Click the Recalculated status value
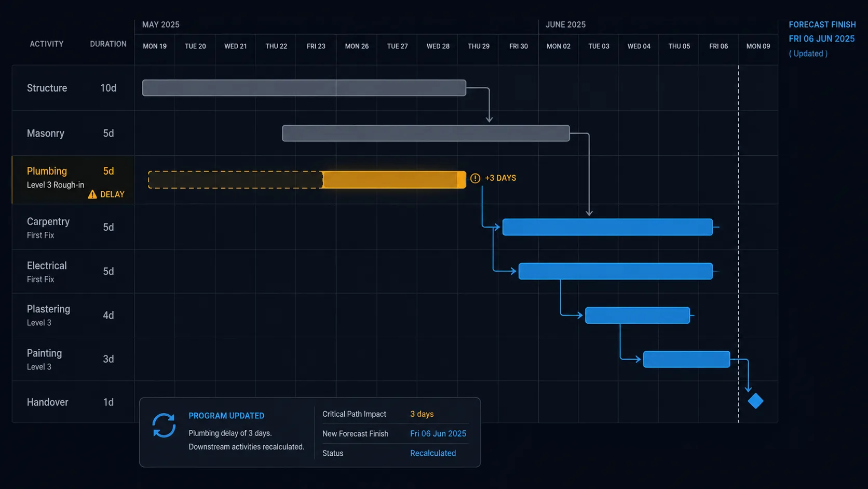The image size is (868, 489). (433, 453)
